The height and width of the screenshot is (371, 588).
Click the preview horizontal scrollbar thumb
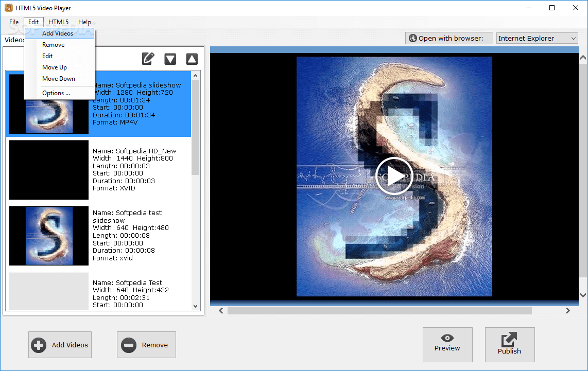379,311
